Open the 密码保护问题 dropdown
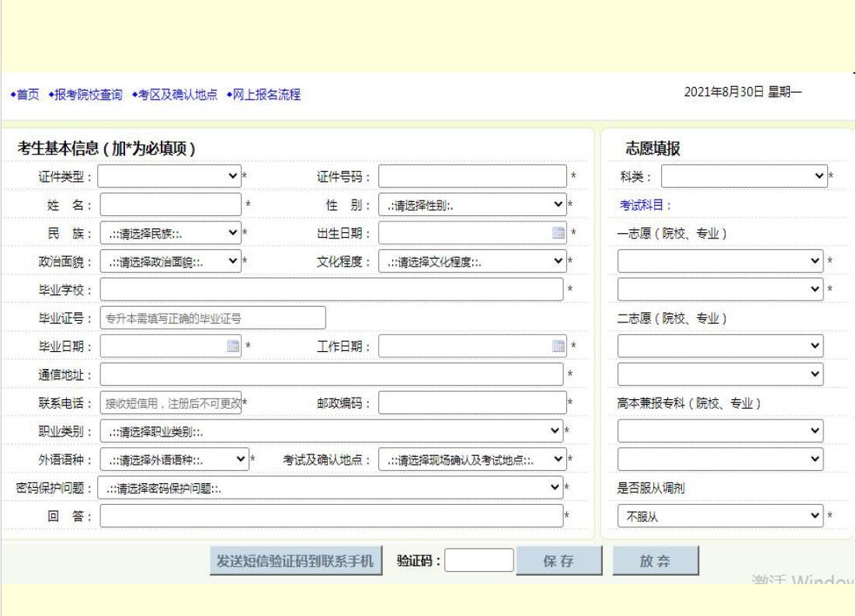Image resolution: width=856 pixels, height=616 pixels. [331, 488]
